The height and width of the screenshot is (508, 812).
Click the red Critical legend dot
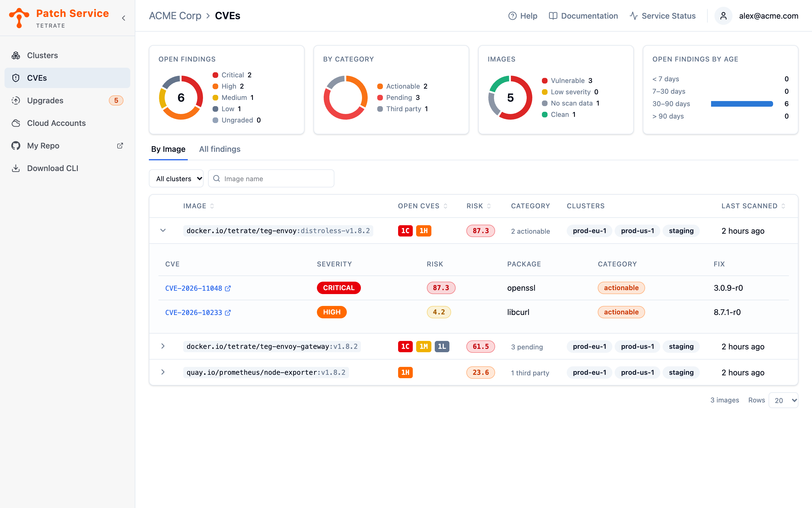(215, 75)
